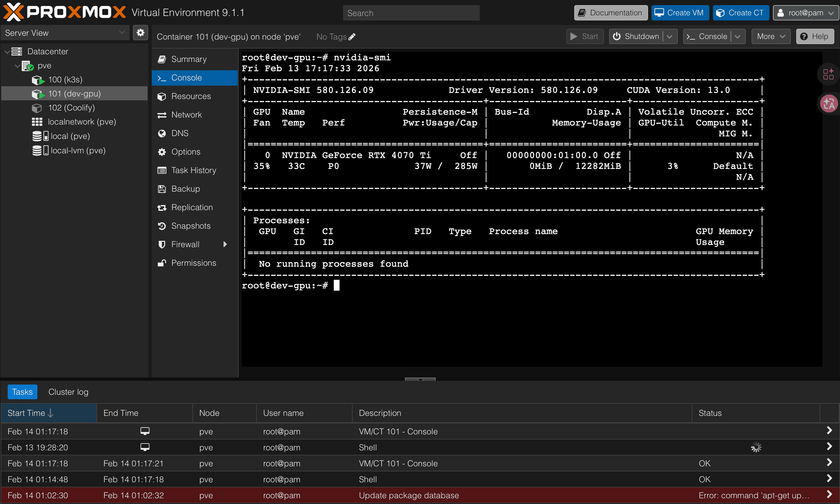The height and width of the screenshot is (504, 840).
Task: Open the More dropdown
Action: [x=771, y=36]
